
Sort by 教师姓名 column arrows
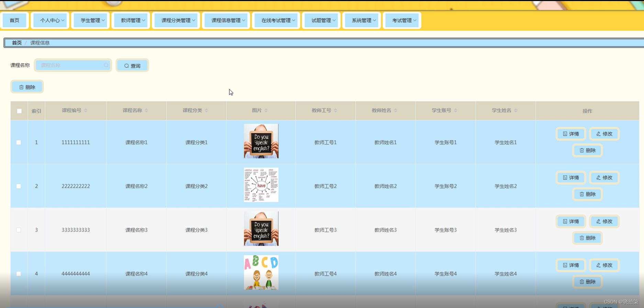pos(396,110)
